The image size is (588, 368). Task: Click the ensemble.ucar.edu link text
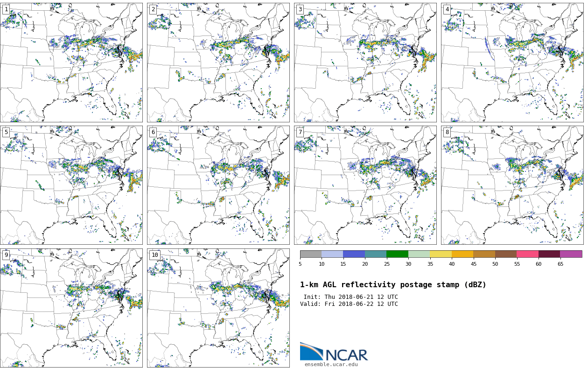point(331,364)
